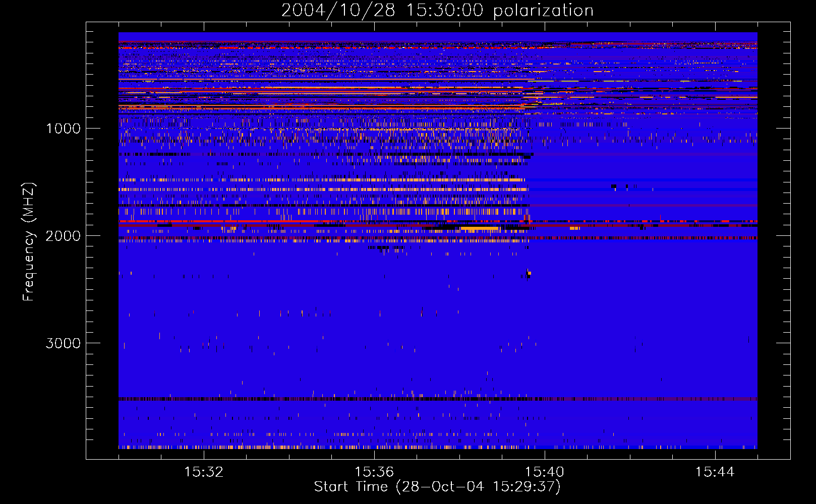Select the 15:36 time axis label

click(x=374, y=472)
